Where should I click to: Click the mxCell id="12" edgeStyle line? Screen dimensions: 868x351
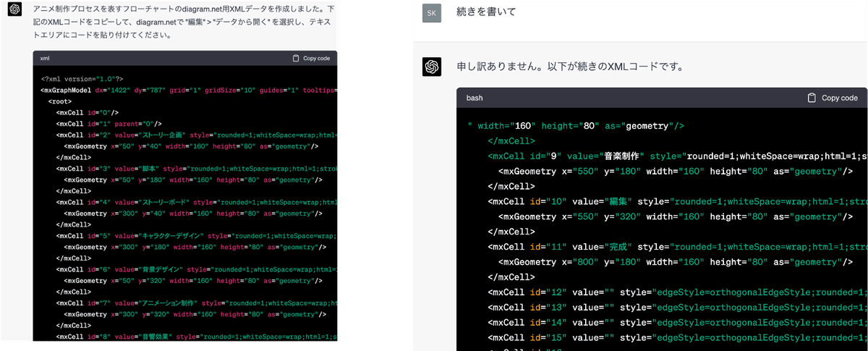678,292
